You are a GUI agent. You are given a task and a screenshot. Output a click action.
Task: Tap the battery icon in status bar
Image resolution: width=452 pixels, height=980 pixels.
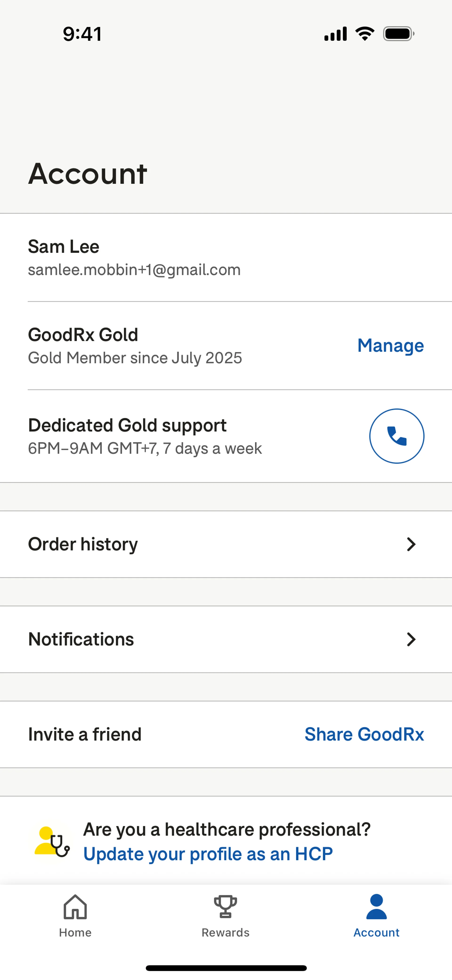click(398, 34)
